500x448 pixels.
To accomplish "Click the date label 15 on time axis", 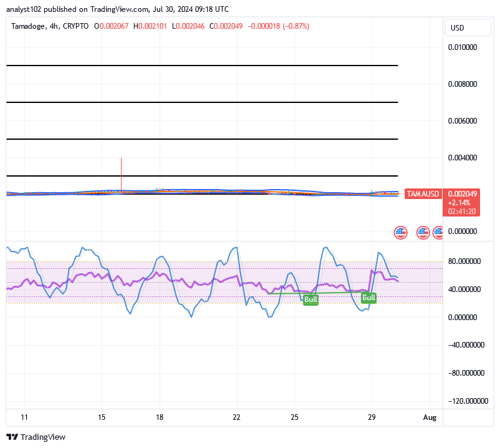I will 102,417.
